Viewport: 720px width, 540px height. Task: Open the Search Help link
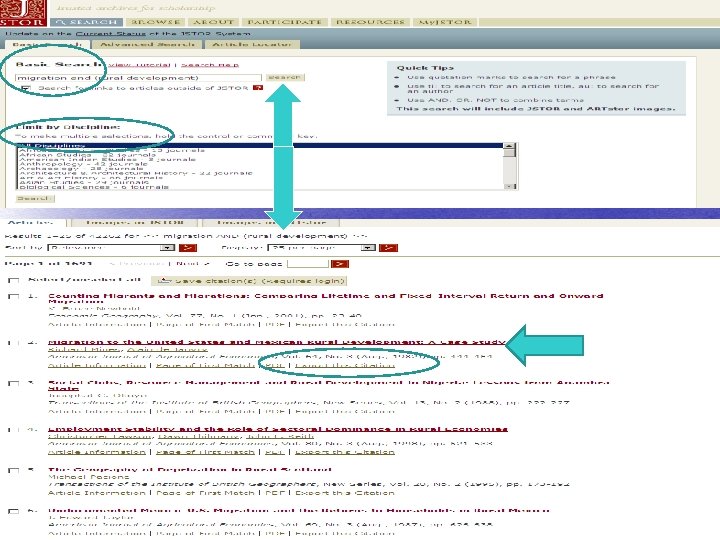pyautogui.click(x=210, y=65)
